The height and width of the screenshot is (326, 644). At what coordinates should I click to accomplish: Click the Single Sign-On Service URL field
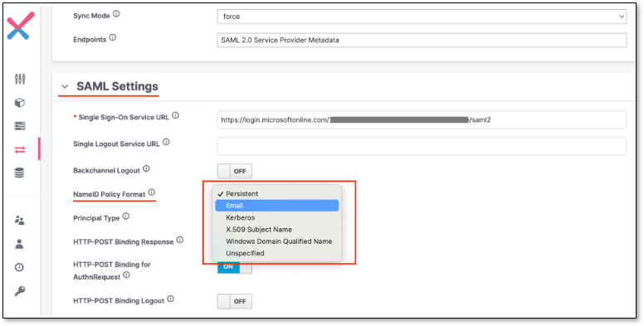422,120
